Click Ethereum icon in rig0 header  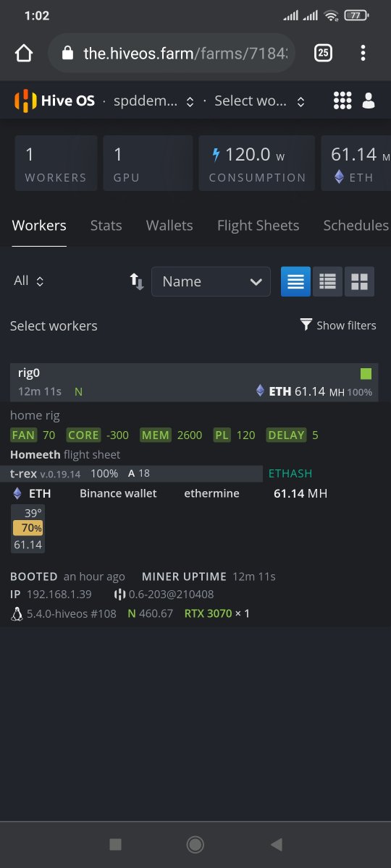point(261,391)
